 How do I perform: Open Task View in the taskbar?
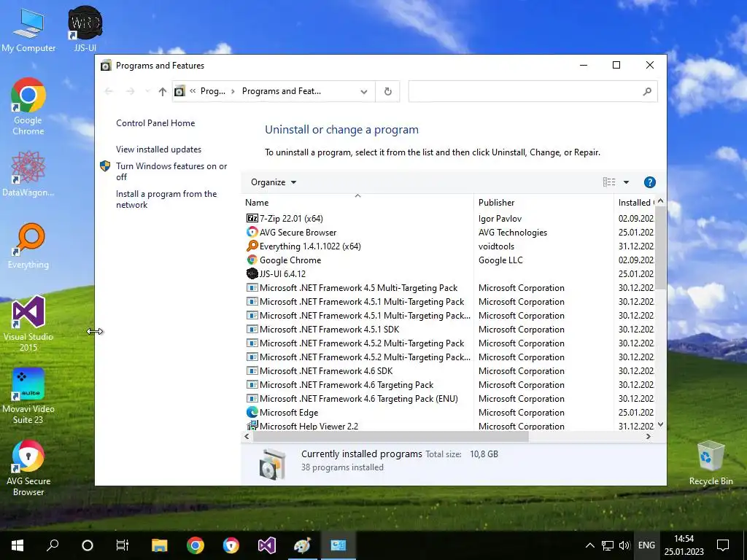(x=123, y=545)
